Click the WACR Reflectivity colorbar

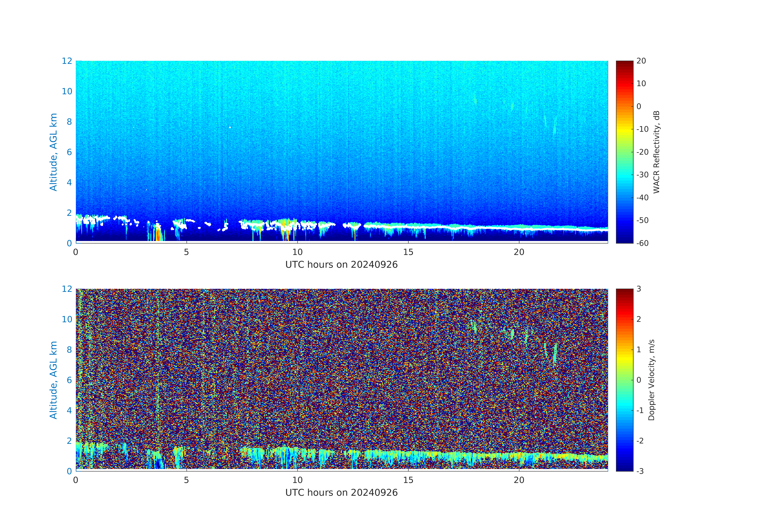(624, 152)
